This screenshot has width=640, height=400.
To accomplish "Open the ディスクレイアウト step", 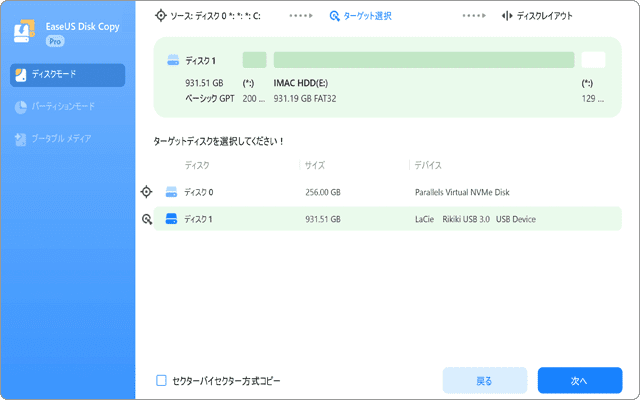I will [544, 16].
